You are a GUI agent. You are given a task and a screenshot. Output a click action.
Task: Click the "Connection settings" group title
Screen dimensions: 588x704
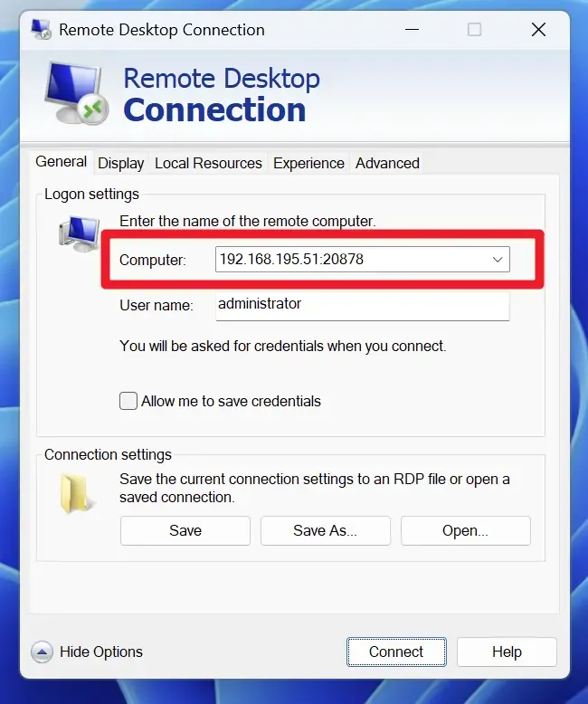coord(108,454)
